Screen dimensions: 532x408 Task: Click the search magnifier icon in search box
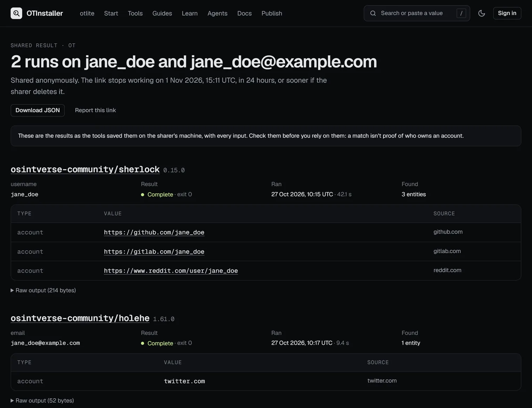click(x=373, y=13)
